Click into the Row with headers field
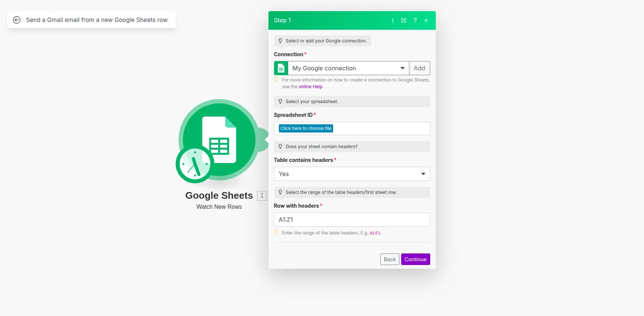Image resolution: width=644 pixels, height=316 pixels. (352, 220)
